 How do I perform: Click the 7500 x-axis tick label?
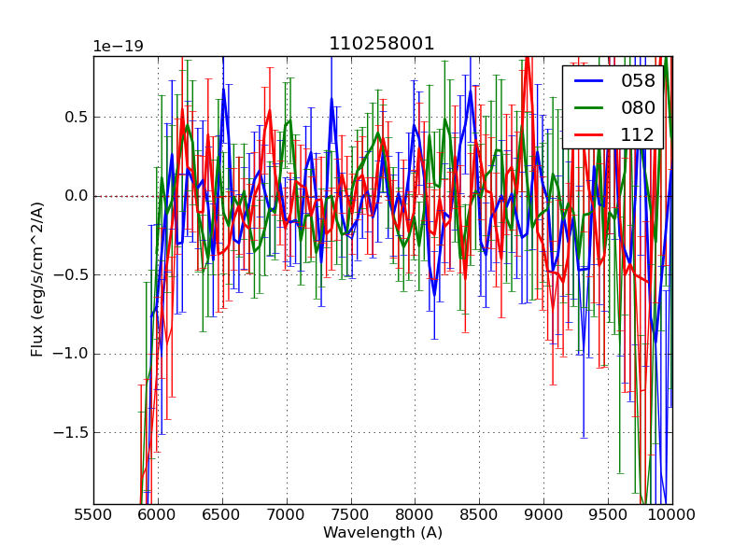[351, 515]
